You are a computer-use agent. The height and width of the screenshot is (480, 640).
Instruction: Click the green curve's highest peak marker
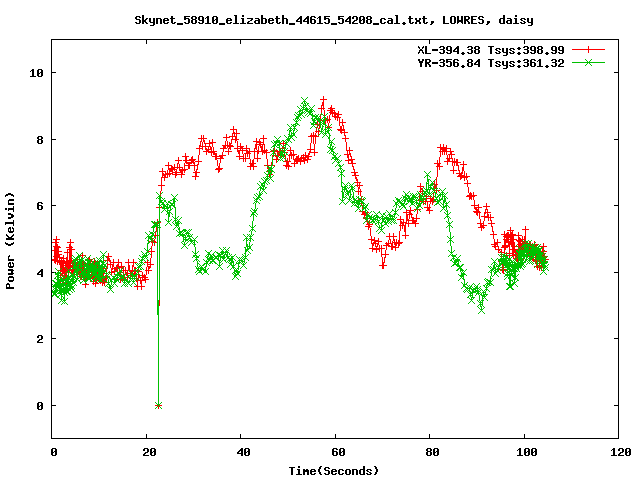pos(304,101)
